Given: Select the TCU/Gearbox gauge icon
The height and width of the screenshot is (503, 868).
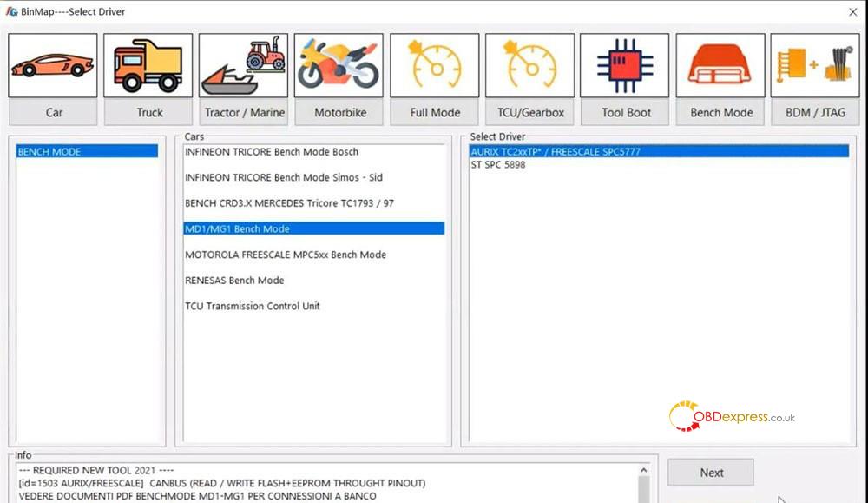Looking at the screenshot, I should click(x=529, y=66).
